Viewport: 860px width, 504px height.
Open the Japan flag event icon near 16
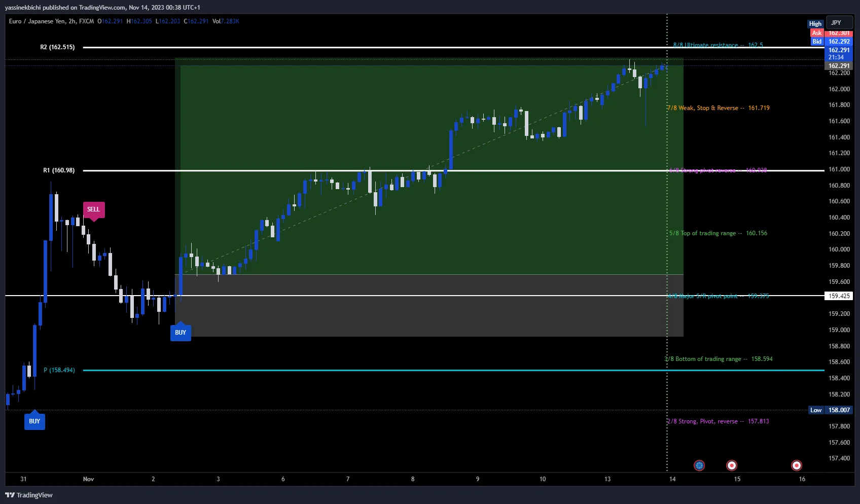tap(796, 465)
